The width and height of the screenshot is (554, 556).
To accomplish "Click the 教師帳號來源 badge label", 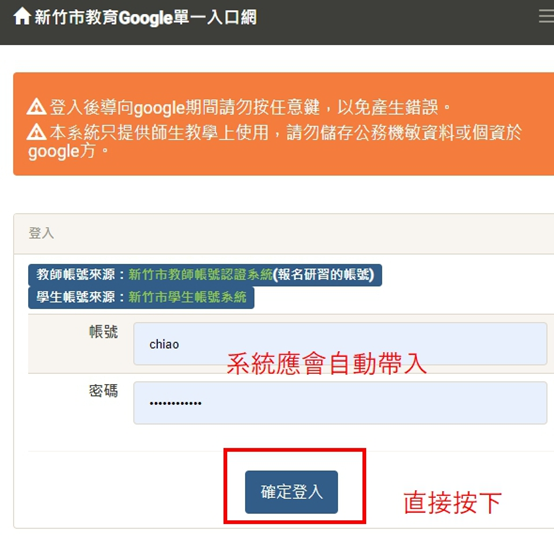I will coord(76,274).
